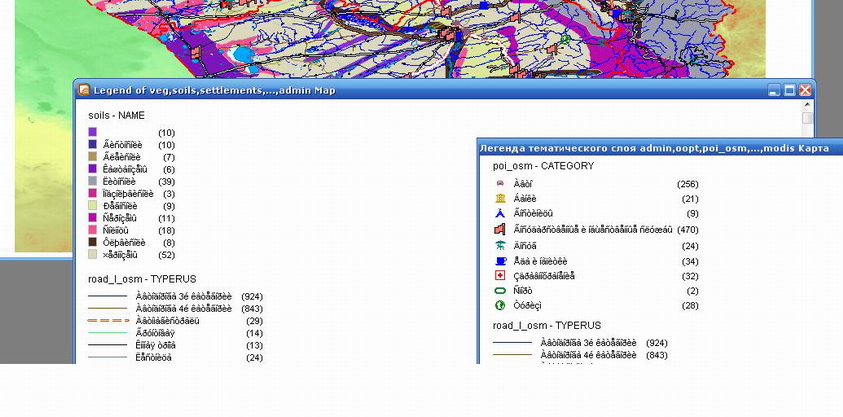Click the blue figure icon with count 9
The image size is (843, 417).
[x=500, y=214]
